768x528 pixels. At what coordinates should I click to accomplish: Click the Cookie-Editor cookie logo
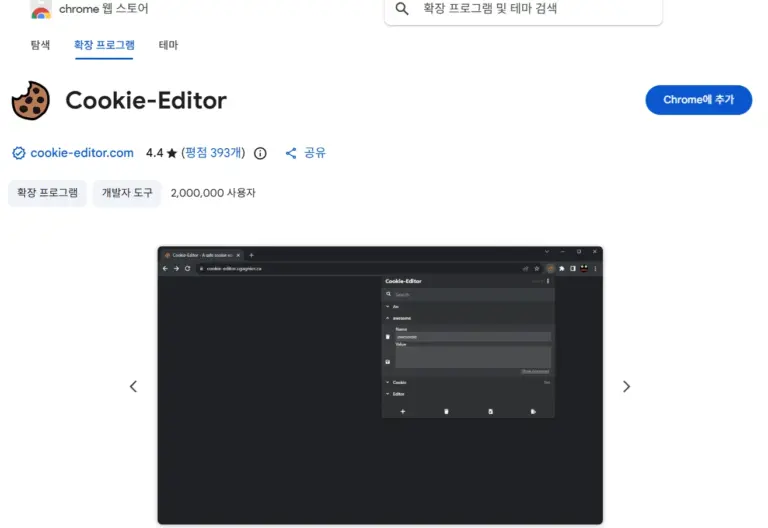[30, 100]
